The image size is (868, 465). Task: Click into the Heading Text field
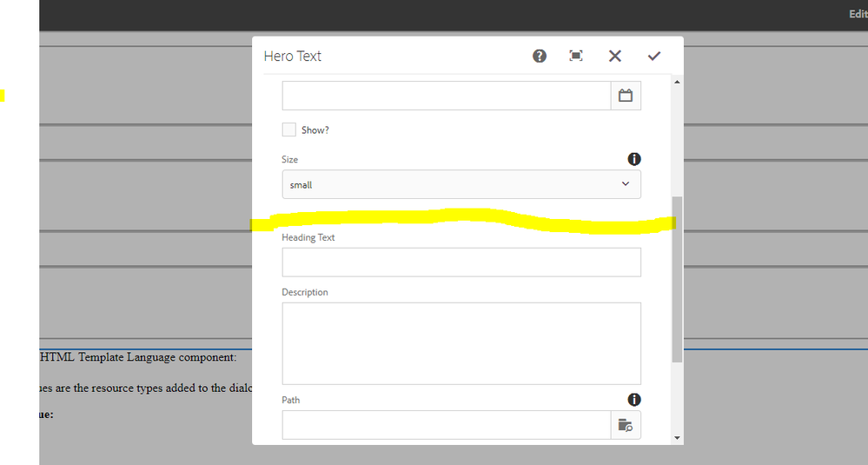(461, 262)
